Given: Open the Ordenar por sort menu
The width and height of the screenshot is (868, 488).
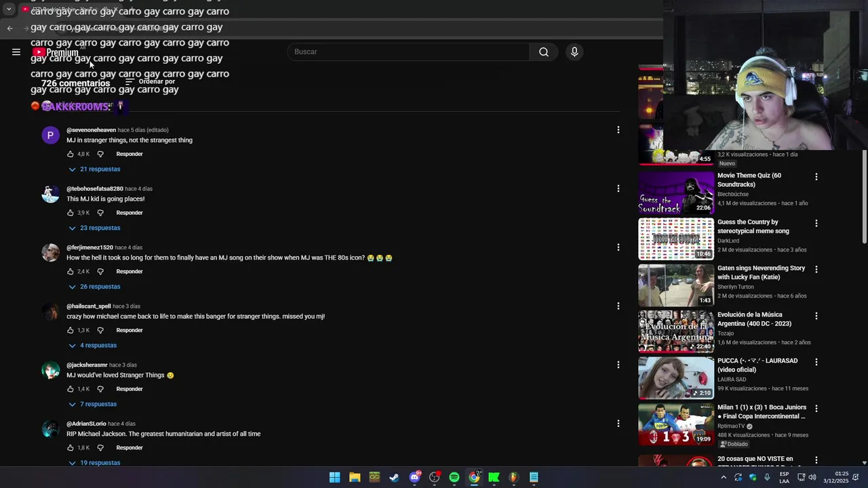Looking at the screenshot, I should [x=150, y=82].
